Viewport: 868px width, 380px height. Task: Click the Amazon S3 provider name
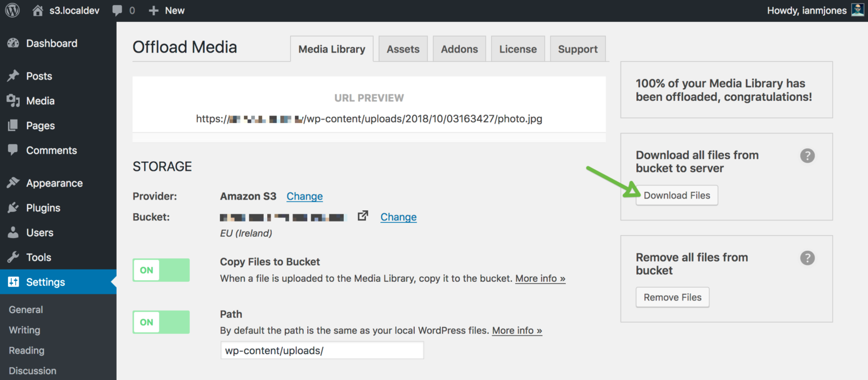pos(248,196)
